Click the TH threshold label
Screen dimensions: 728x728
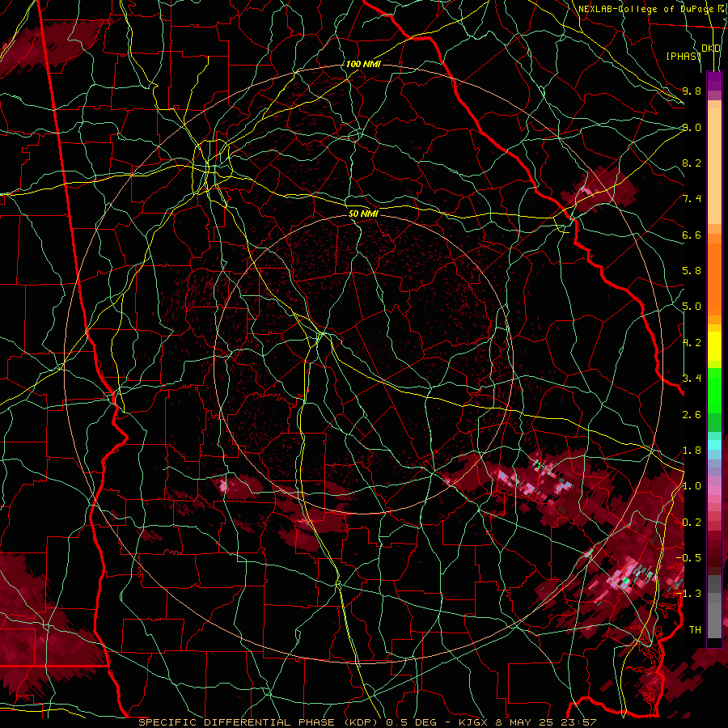(695, 630)
